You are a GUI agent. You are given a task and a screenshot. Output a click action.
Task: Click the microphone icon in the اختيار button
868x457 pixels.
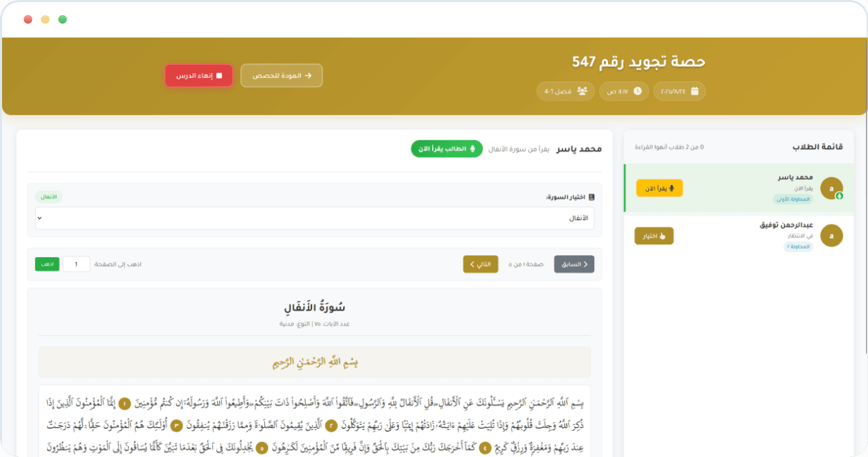pos(663,235)
